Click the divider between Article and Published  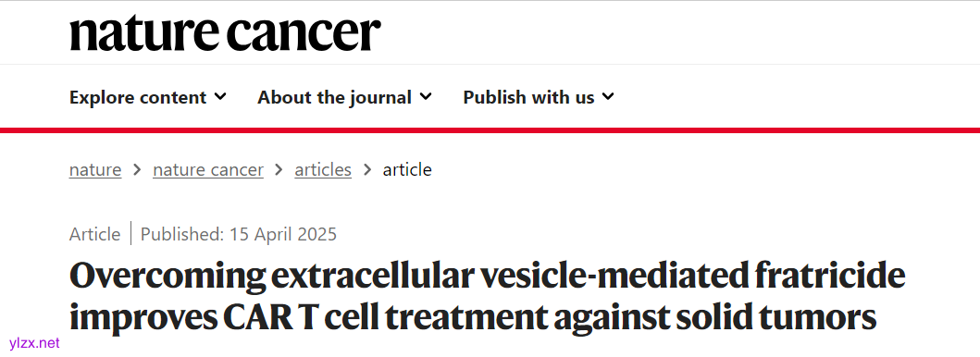pyautogui.click(x=130, y=233)
